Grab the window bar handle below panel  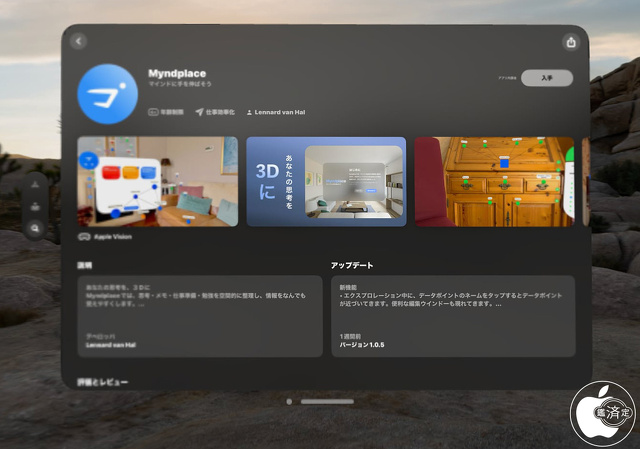coord(327,402)
